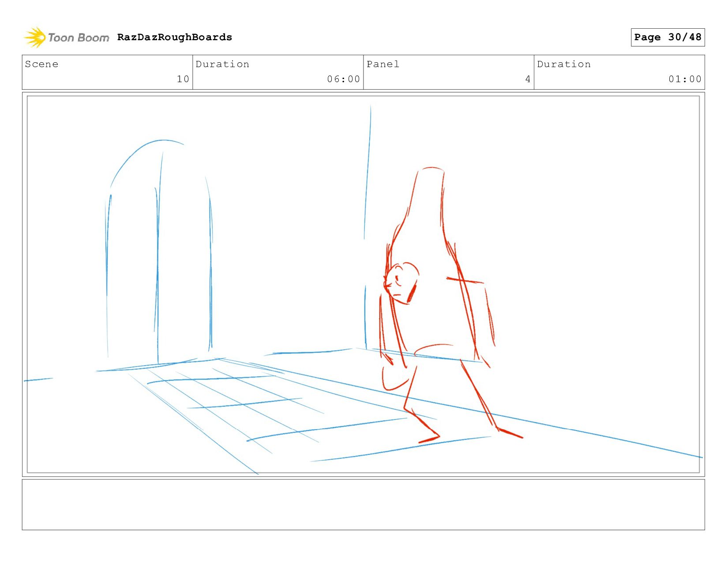Click the empty notes box below panel

click(x=363, y=505)
